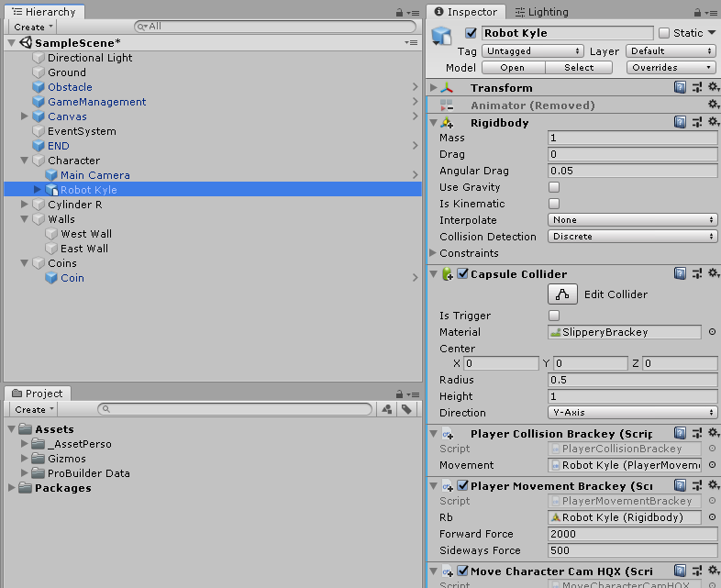This screenshot has width=721, height=588.
Task: Select the Hierarchy tab
Action: (x=44, y=12)
